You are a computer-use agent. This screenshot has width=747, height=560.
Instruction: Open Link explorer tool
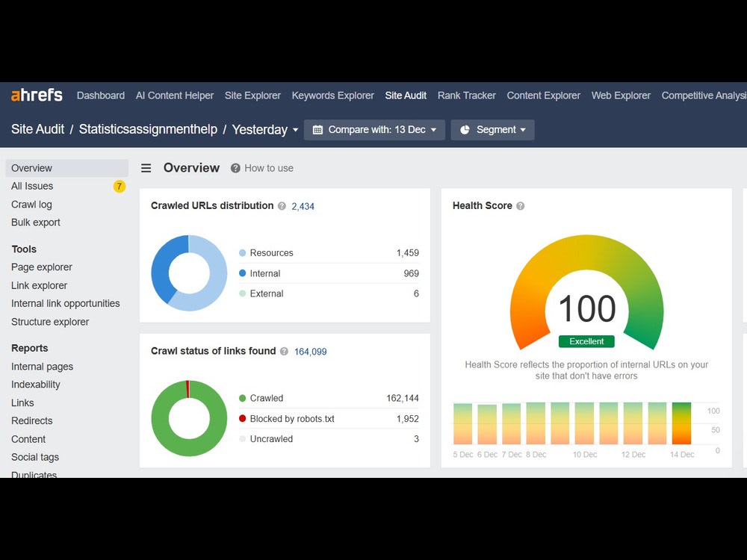[x=39, y=285]
